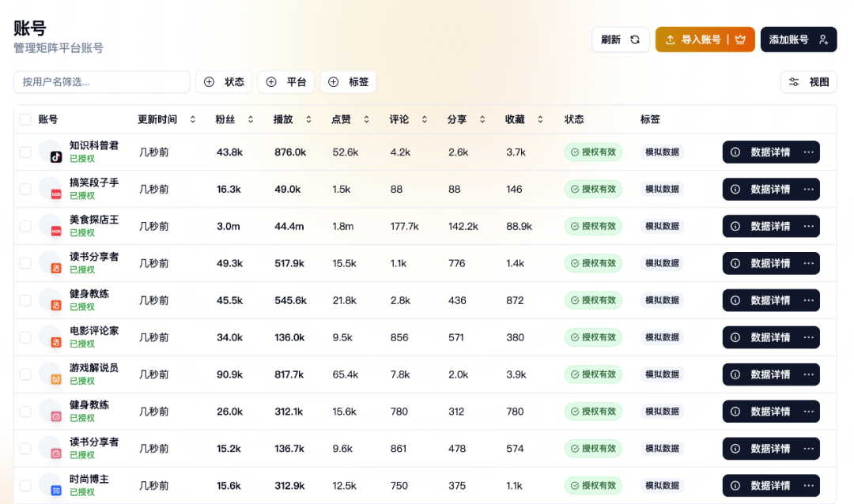This screenshot has width=854, height=504.
Task: Click the plus icon on 标签 filter
Action: 334,82
